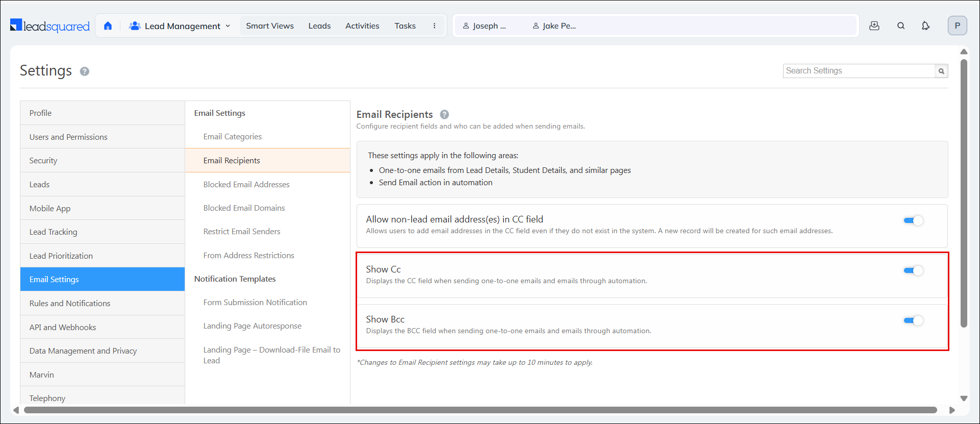
Task: Click the scroll down arrow
Action: (964, 398)
